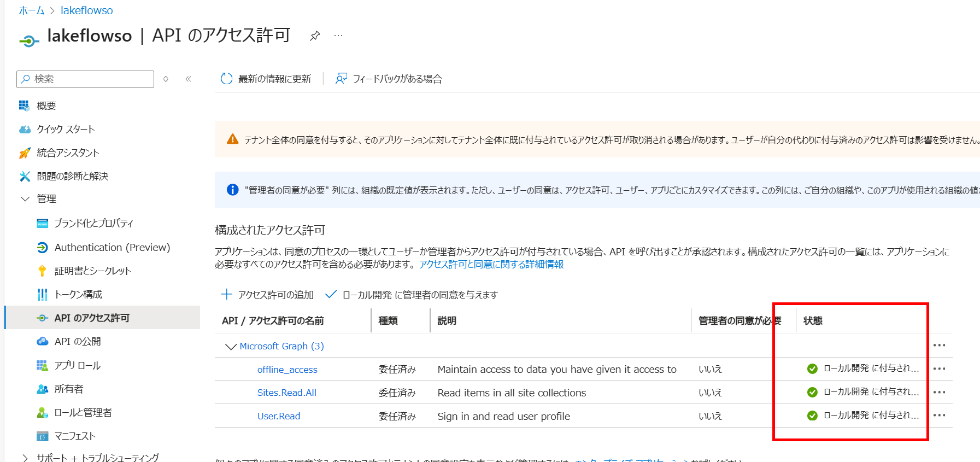Image resolution: width=980 pixels, height=462 pixels.
Task: Click the green status check for offline_access
Action: (x=812, y=369)
